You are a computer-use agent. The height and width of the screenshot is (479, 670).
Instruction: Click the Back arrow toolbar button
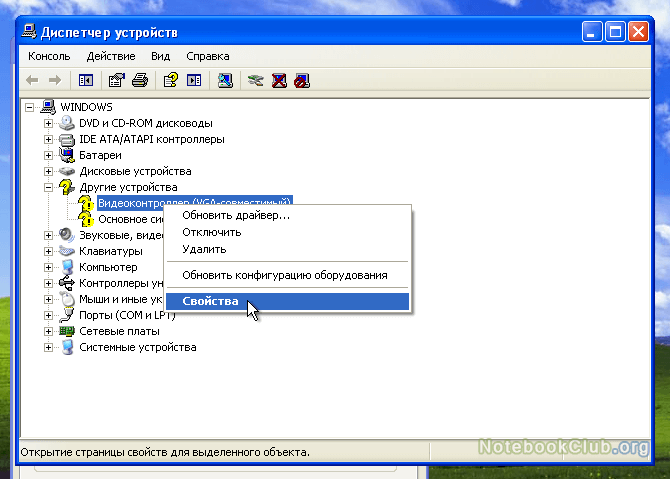32,80
